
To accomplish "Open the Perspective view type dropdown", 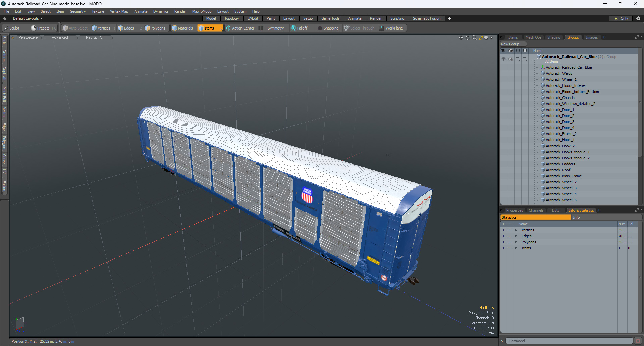I will point(28,38).
